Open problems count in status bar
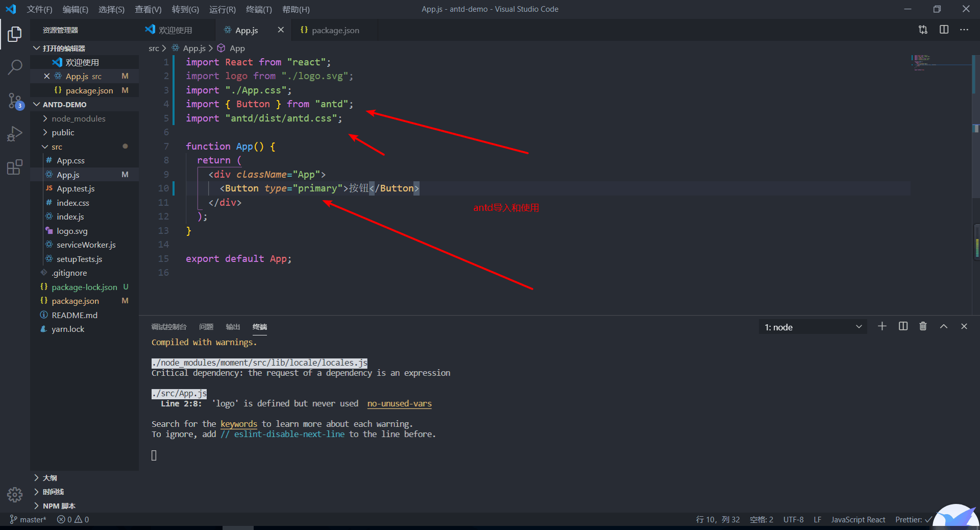This screenshot has width=980, height=530. tap(73, 520)
